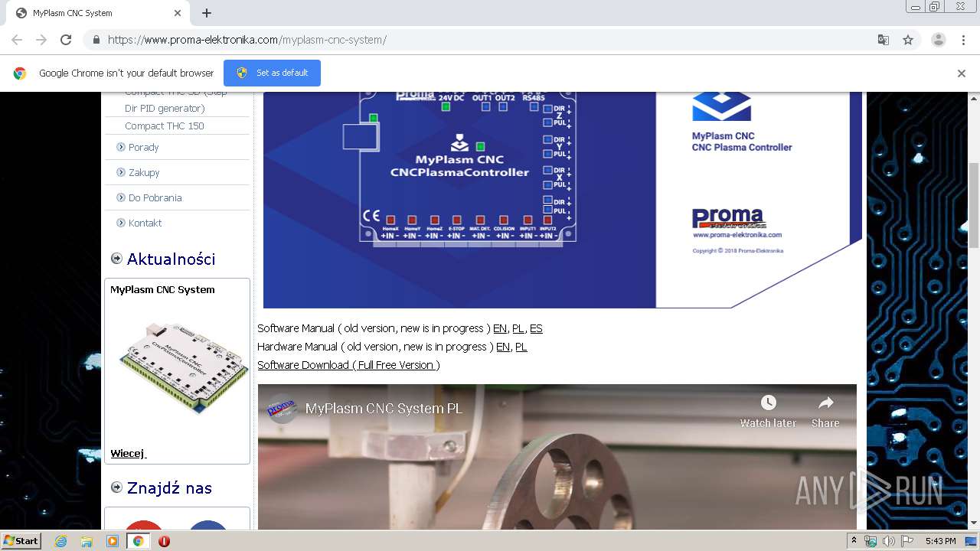Screen dimensions: 980x551
Task: Click the scrollbar up arrow
Action: pyautogui.click(x=974, y=97)
